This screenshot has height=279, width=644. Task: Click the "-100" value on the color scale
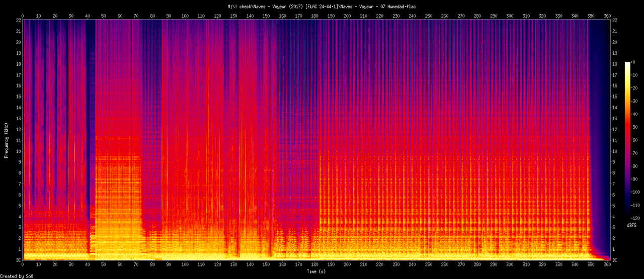636,193
